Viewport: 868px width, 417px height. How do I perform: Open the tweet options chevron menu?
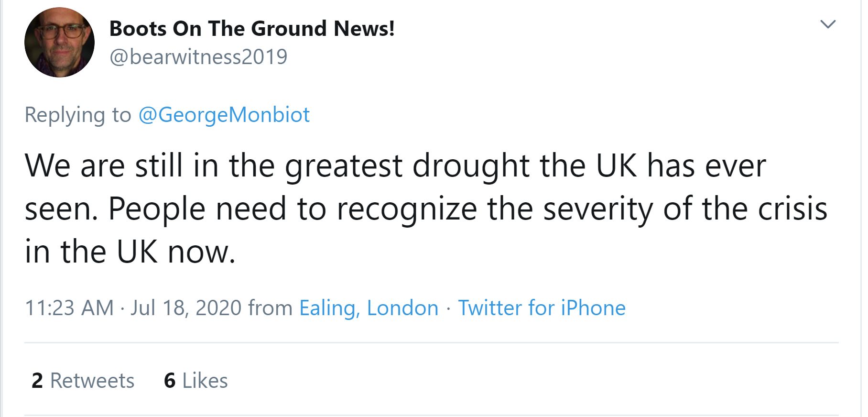pos(827,24)
